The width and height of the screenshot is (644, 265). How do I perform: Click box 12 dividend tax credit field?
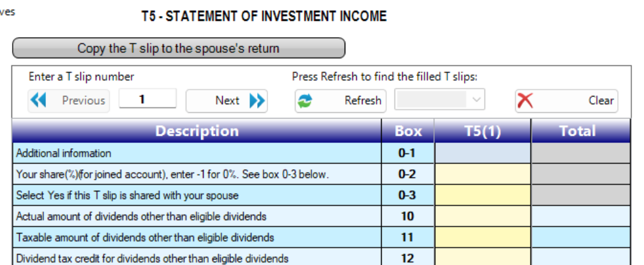click(483, 257)
